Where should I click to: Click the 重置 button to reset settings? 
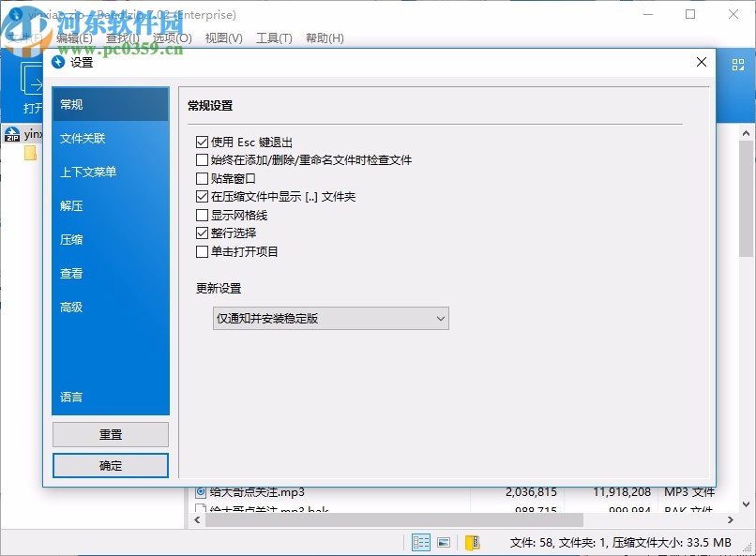pos(110,434)
